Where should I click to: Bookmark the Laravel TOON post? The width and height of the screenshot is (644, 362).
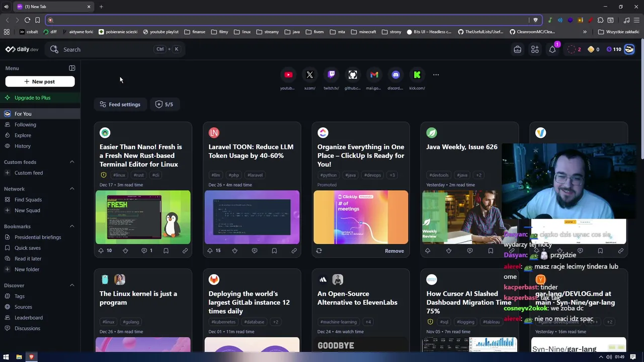pyautogui.click(x=274, y=250)
